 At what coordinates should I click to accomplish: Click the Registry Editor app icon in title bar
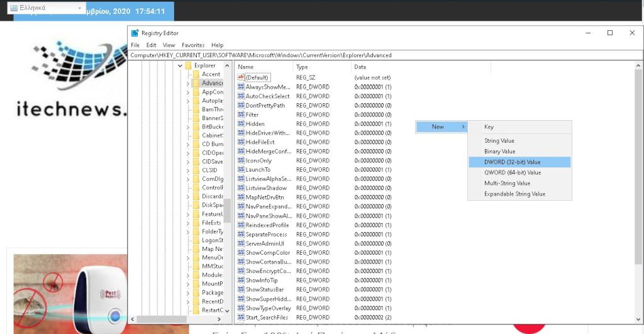coord(135,33)
